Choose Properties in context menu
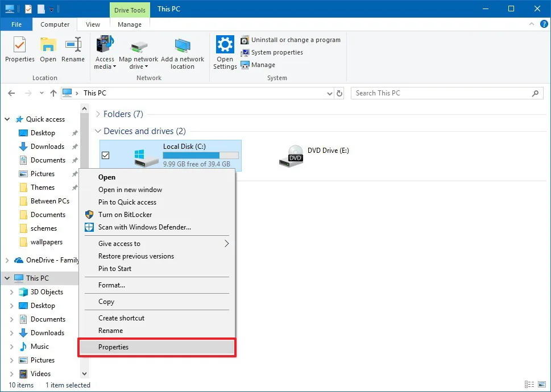This screenshot has width=551, height=392. (x=157, y=348)
